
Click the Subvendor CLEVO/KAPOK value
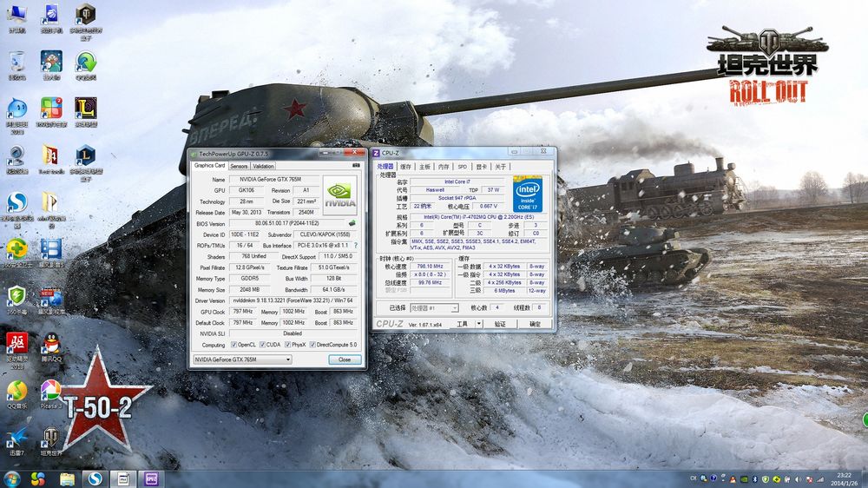coord(325,234)
